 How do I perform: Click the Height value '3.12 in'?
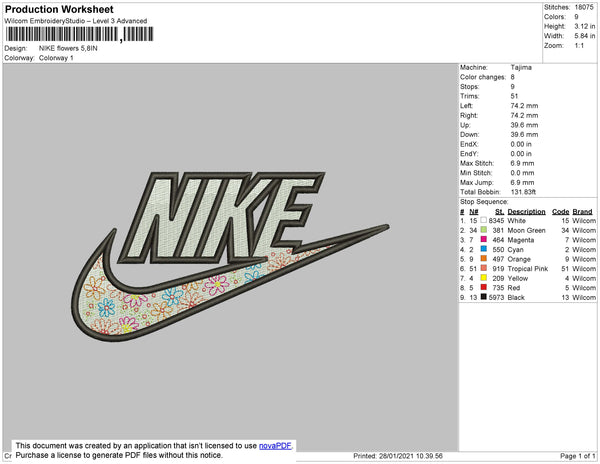(584, 26)
